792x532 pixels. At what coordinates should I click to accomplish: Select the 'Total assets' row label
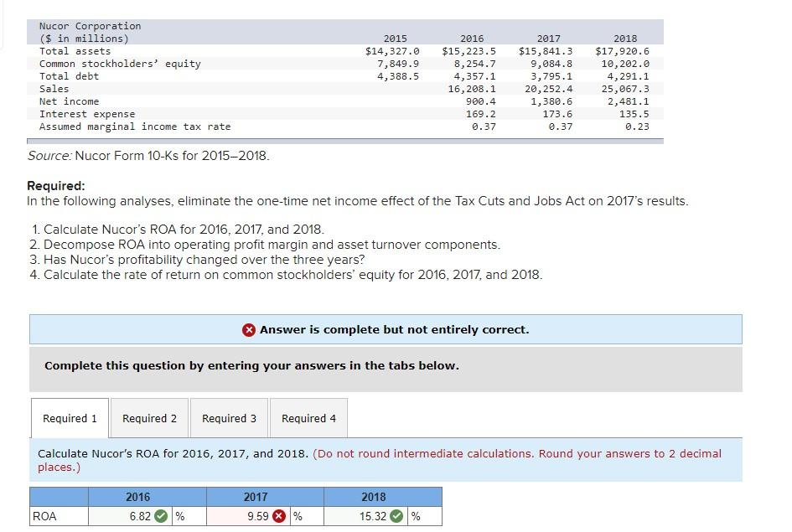pos(75,51)
